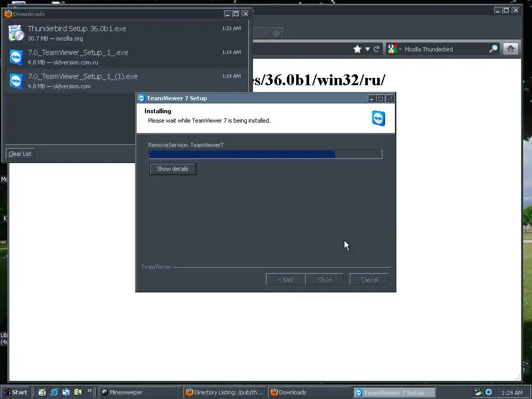Launch Internet Explorer from quick launch
Viewport: 532px width, 399px height.
pos(54,392)
